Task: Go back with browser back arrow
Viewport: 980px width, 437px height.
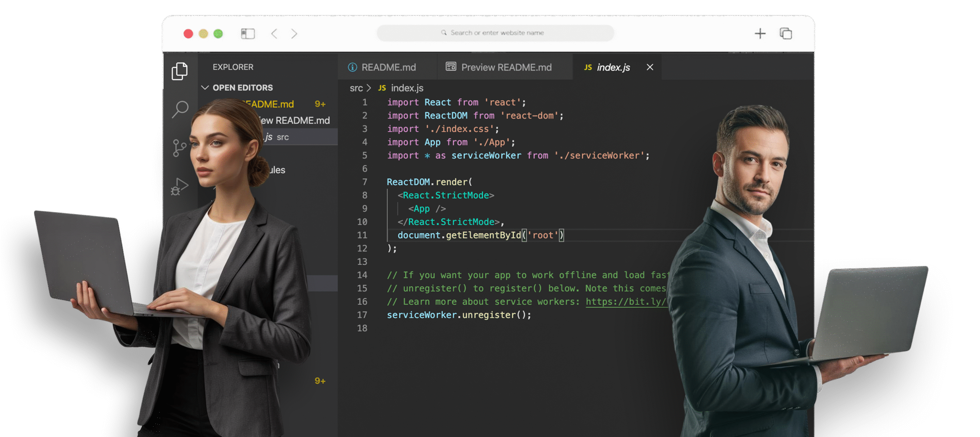Action: coord(274,34)
